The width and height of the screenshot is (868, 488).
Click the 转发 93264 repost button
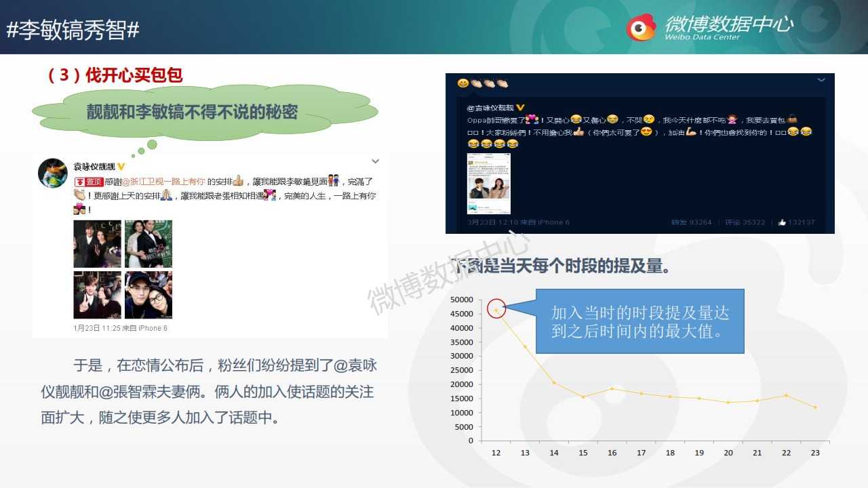click(691, 222)
